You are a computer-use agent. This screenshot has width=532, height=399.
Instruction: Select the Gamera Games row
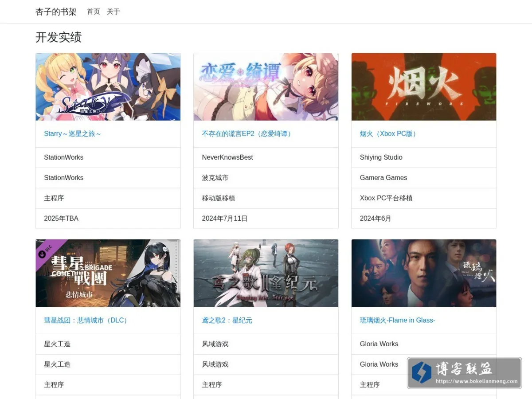pyautogui.click(x=424, y=178)
